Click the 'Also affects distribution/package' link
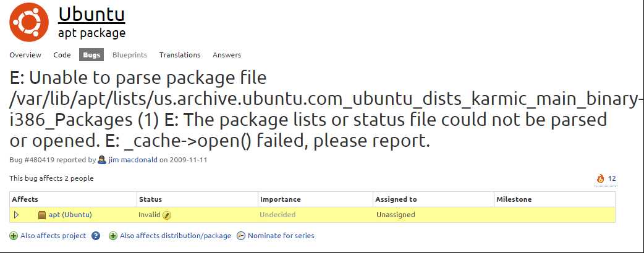The image size is (644, 253). tap(176, 236)
